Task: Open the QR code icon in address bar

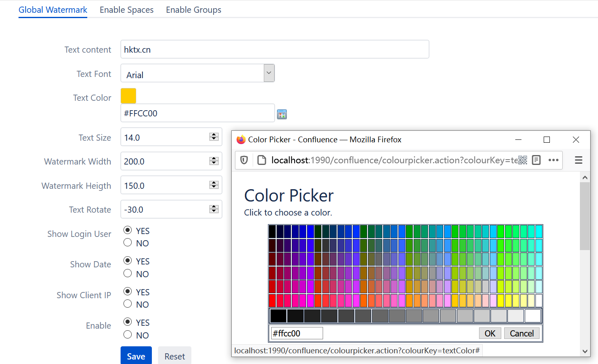Action: coord(523,160)
